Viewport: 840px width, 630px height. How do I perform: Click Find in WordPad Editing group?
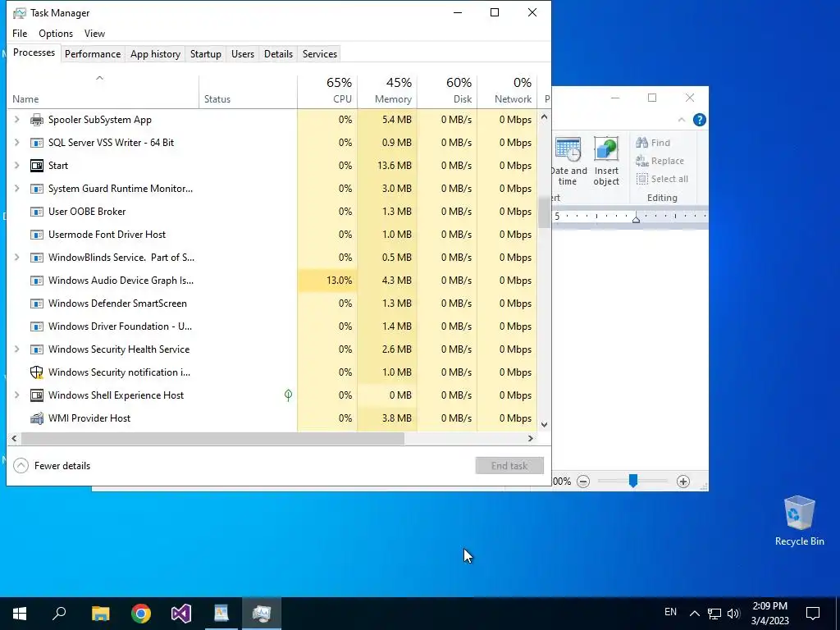[653, 143]
